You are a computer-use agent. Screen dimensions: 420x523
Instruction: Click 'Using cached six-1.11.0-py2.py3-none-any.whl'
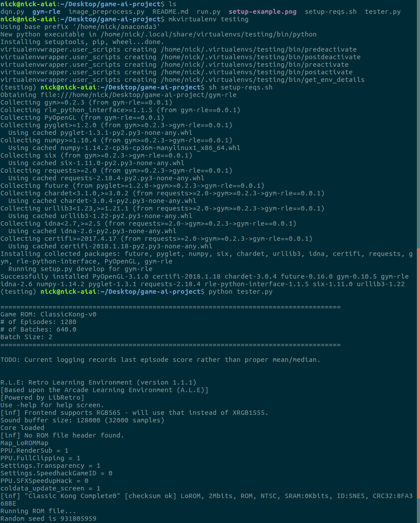97,163
